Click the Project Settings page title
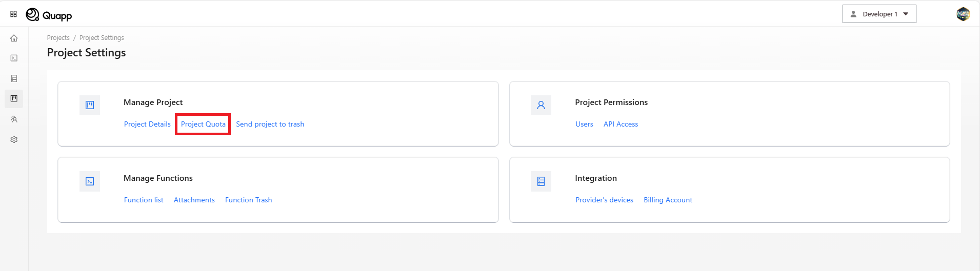980x271 pixels. point(87,53)
